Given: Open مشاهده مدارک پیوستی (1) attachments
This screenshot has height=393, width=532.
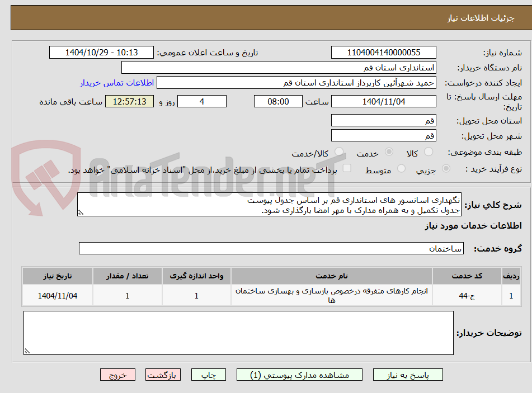Looking at the screenshot, I should [x=299, y=375].
